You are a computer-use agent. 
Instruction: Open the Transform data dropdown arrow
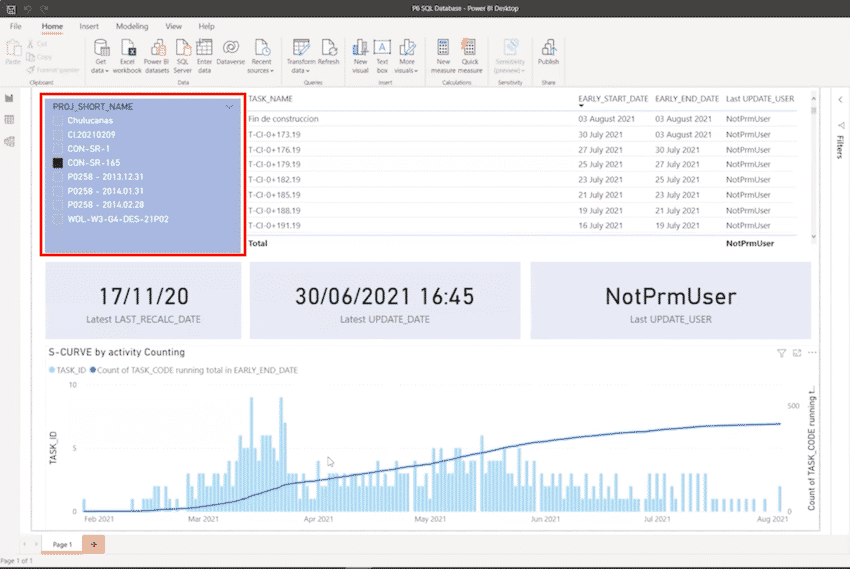tap(308, 71)
